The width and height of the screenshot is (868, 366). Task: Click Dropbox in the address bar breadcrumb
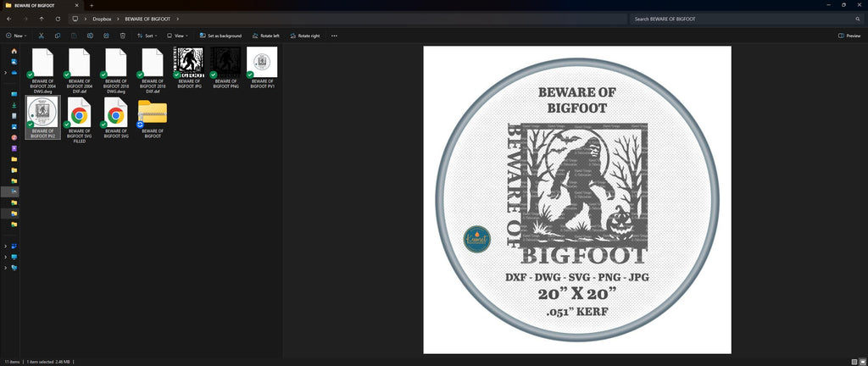tap(102, 19)
